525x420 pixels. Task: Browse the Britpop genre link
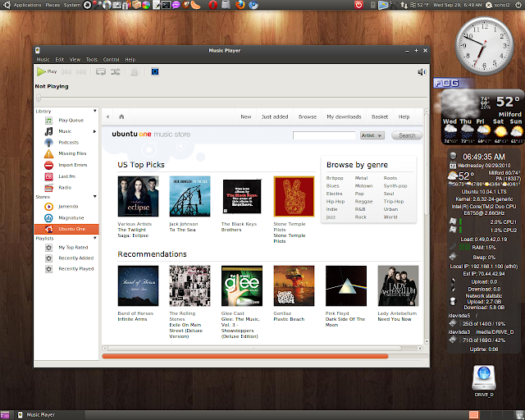pyautogui.click(x=335, y=178)
